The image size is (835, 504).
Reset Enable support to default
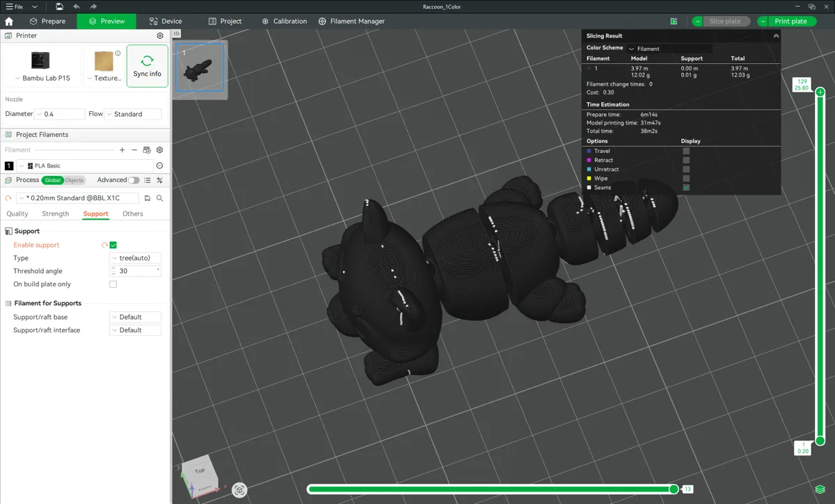[x=104, y=245]
